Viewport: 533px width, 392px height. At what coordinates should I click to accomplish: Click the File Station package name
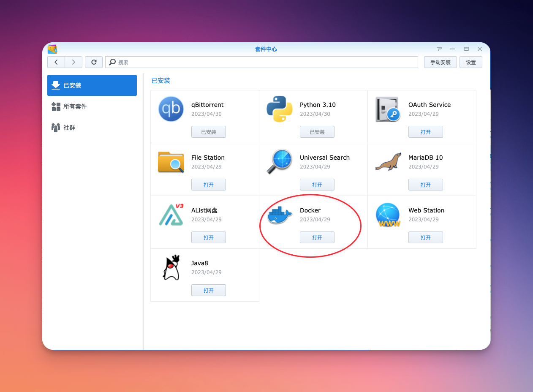(x=208, y=158)
